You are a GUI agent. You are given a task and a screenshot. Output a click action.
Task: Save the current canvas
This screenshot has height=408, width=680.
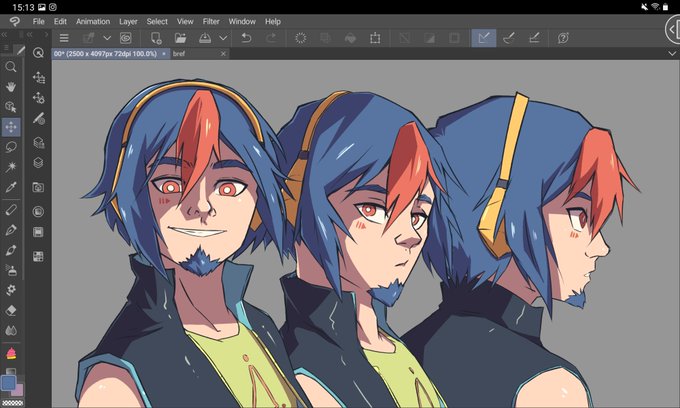tap(205, 38)
